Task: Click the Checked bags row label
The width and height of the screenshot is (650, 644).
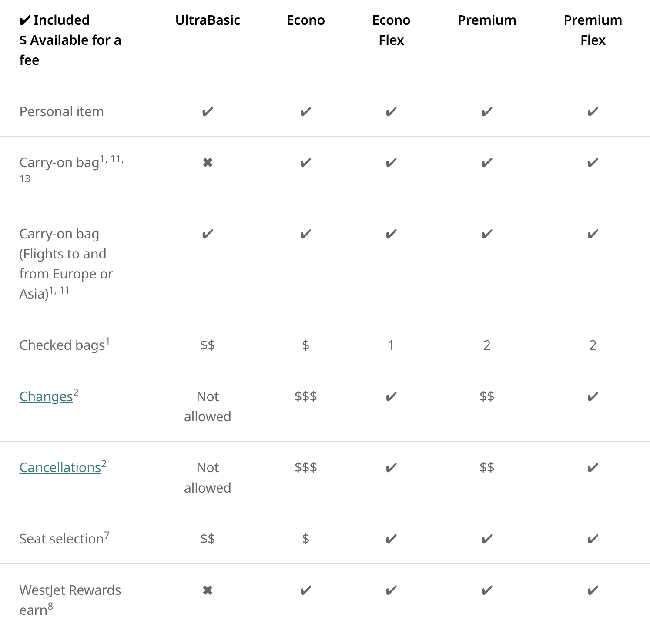Action: [62, 345]
